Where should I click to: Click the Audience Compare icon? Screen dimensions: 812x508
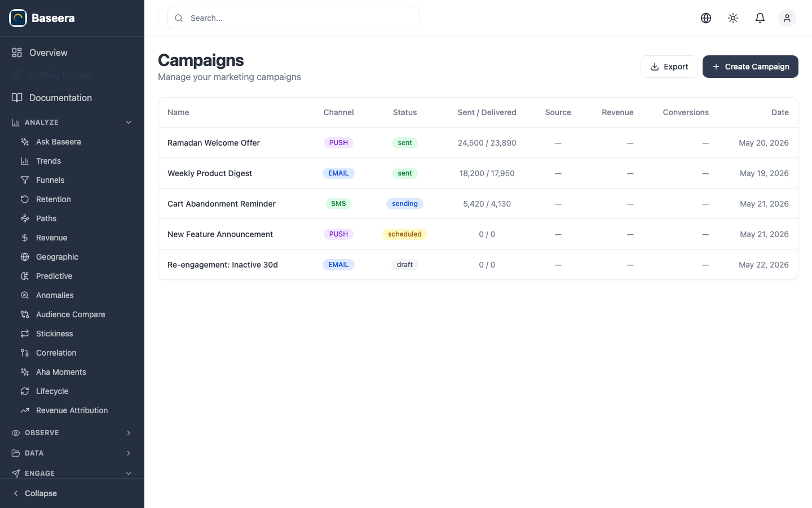click(x=25, y=314)
